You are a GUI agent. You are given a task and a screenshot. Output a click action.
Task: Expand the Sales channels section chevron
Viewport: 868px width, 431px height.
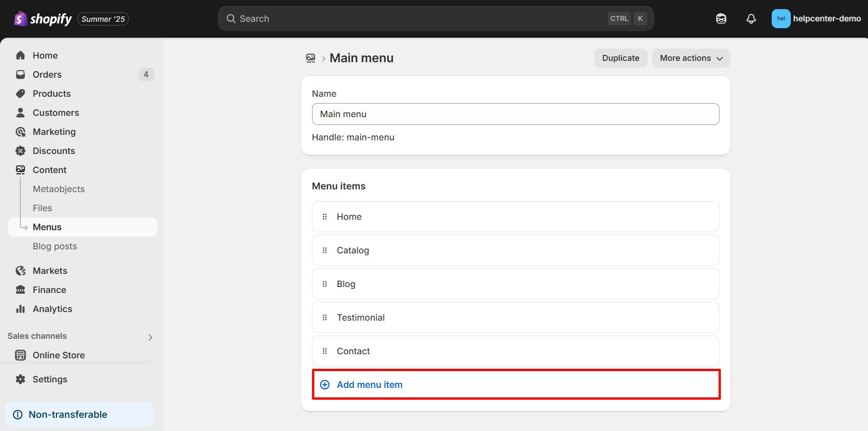coord(150,337)
